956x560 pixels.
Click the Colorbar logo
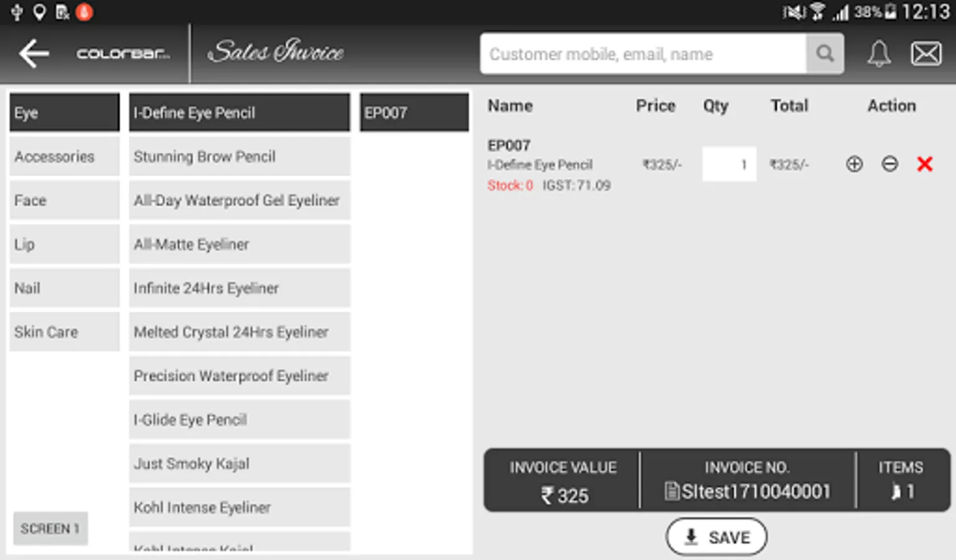pyautogui.click(x=123, y=54)
